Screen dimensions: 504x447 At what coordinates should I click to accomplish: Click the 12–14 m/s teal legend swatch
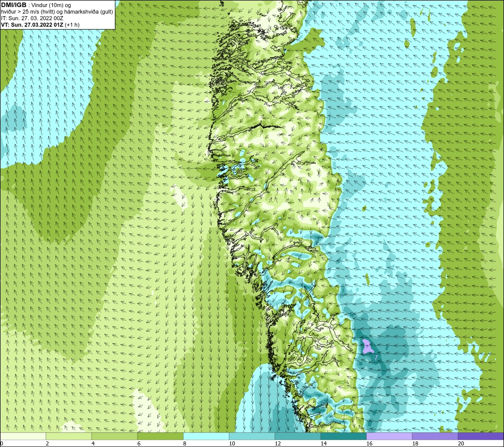point(298,436)
